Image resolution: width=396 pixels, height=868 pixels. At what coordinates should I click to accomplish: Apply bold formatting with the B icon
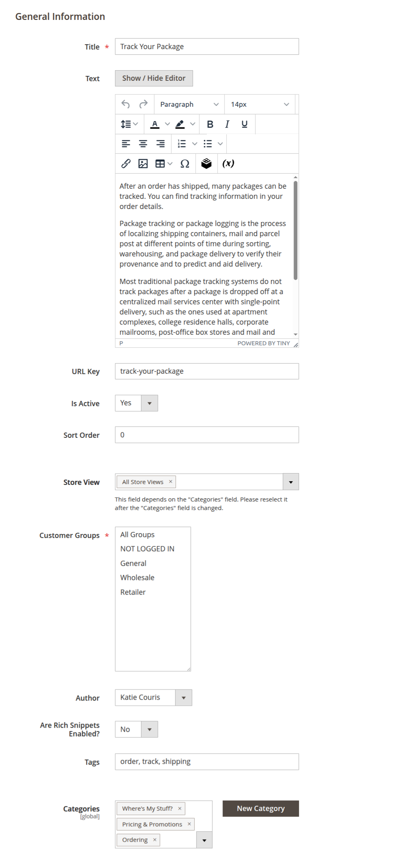210,124
